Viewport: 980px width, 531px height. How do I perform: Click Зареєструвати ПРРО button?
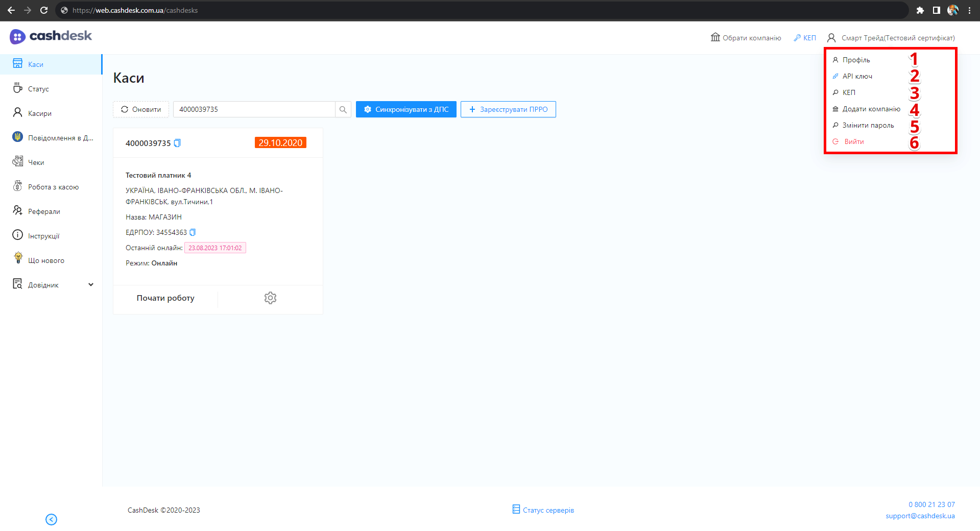click(508, 110)
